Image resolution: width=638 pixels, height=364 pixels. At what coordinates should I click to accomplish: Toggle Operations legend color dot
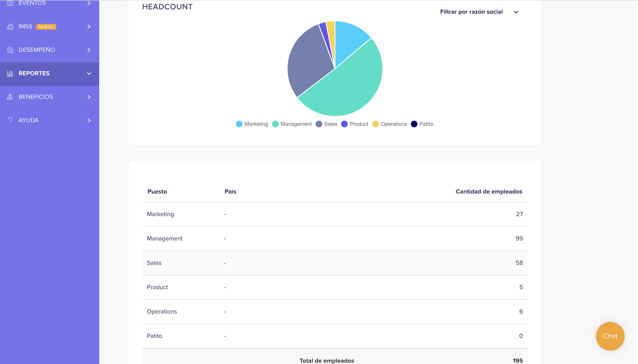tap(375, 124)
